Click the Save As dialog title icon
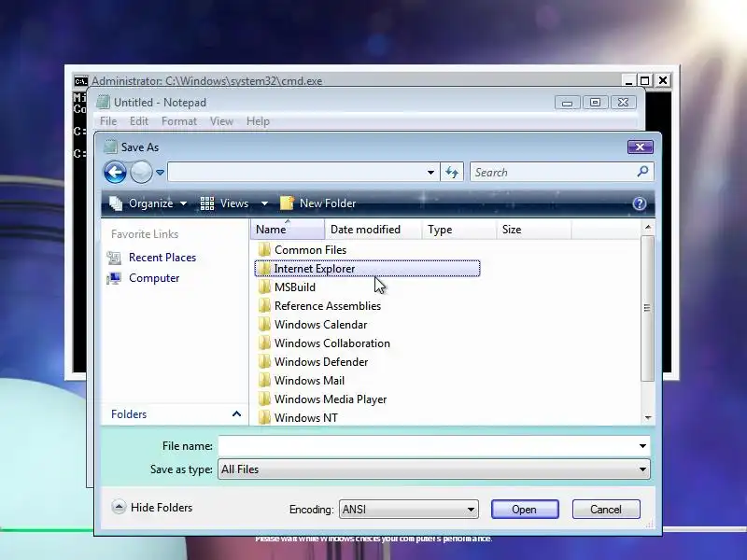Screen dimensions: 747x560 pos(110,147)
